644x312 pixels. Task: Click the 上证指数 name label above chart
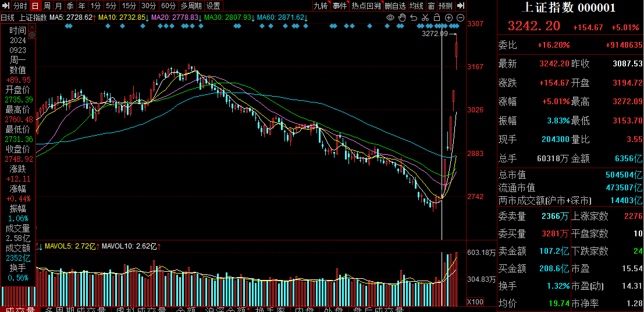point(33,17)
